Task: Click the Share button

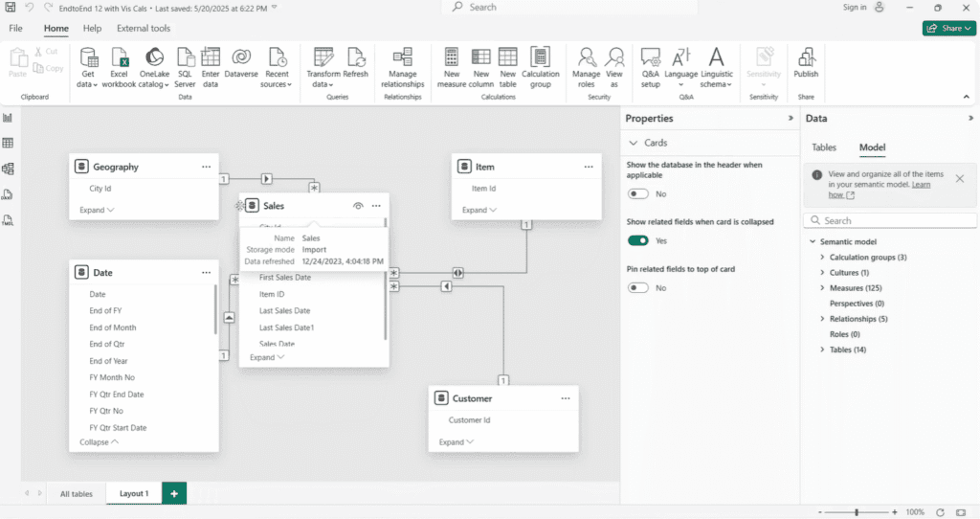Action: point(948,28)
